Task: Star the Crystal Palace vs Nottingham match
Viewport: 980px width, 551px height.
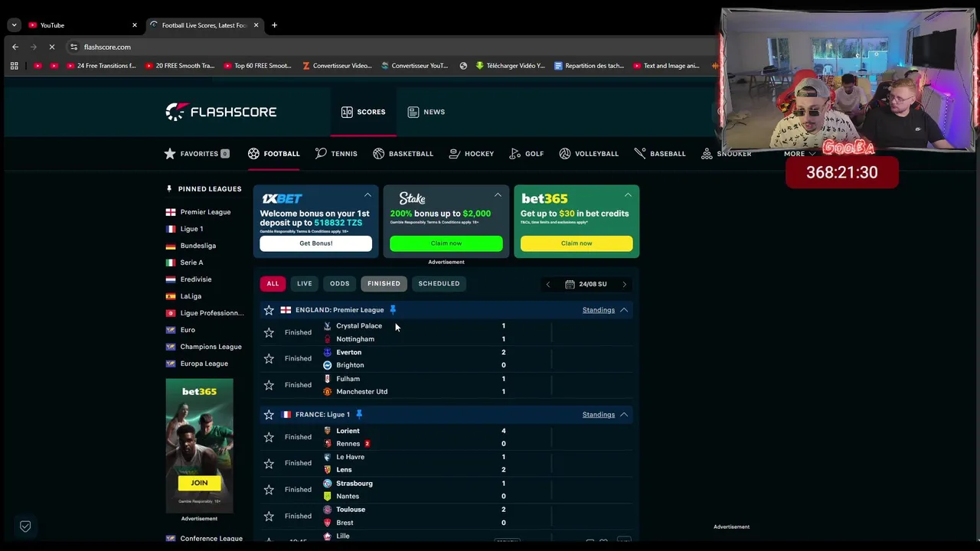Action: (x=269, y=332)
